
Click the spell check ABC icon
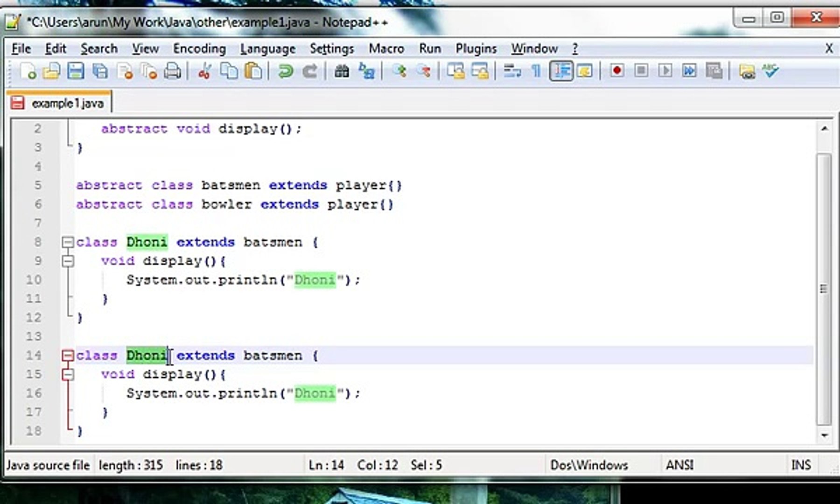(x=770, y=71)
